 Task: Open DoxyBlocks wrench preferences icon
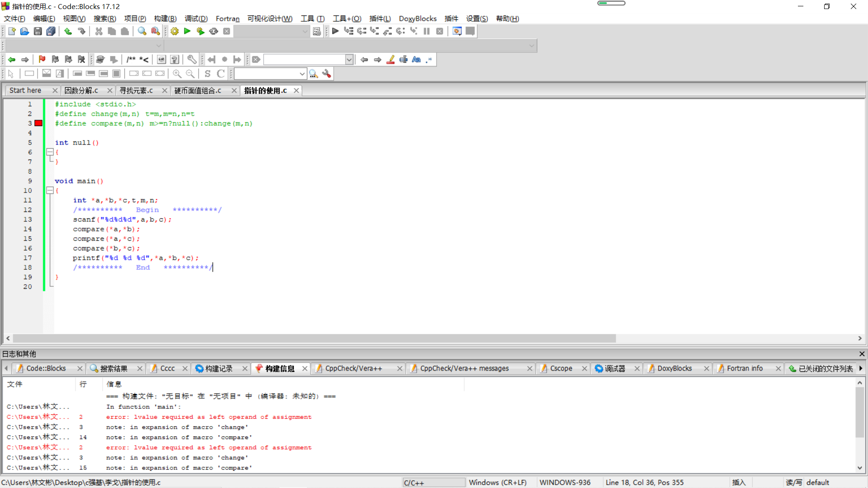pos(192,59)
